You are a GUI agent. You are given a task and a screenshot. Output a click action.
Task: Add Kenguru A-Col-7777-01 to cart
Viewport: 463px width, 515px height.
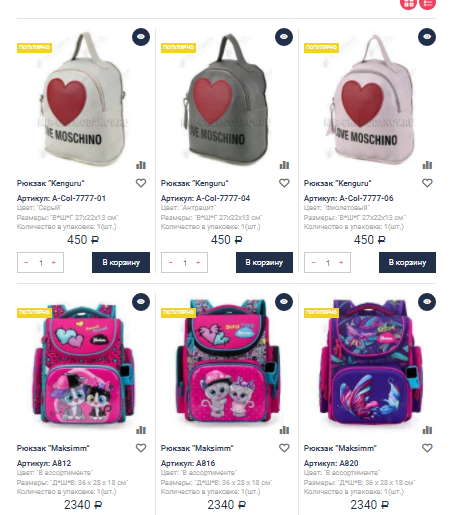121,262
